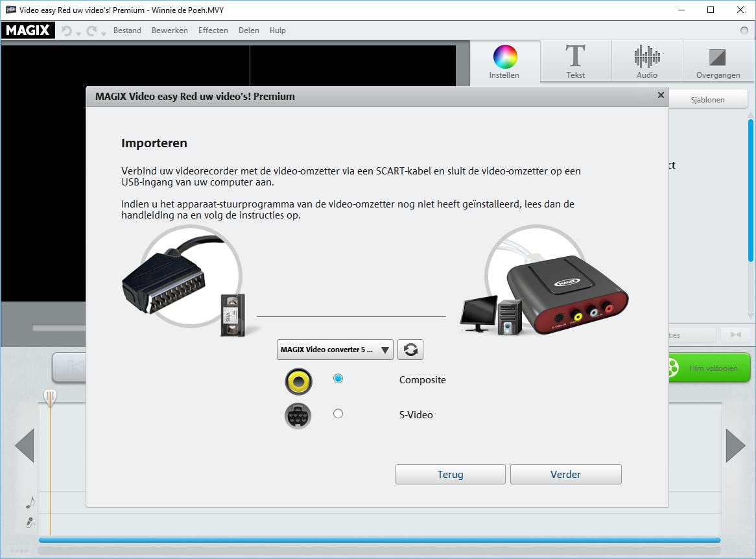756x559 pixels.
Task: Click the MAGIX logo button
Action: coord(28,30)
